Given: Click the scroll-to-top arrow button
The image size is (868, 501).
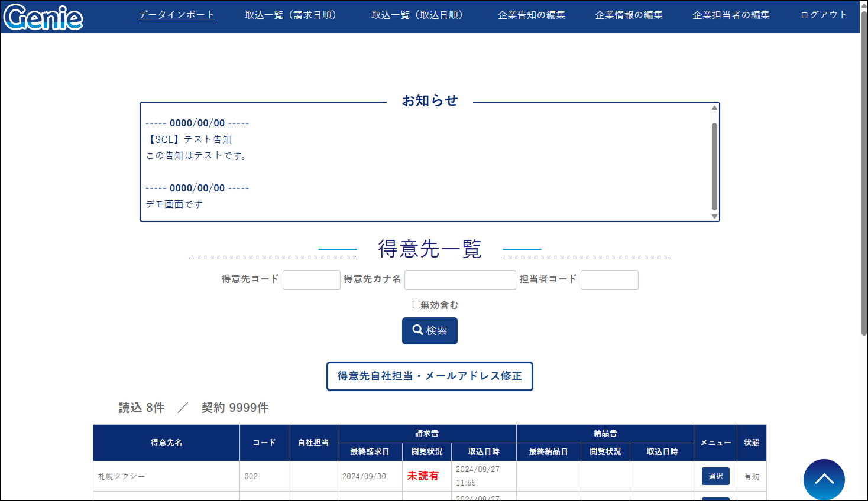Looking at the screenshot, I should (x=824, y=479).
